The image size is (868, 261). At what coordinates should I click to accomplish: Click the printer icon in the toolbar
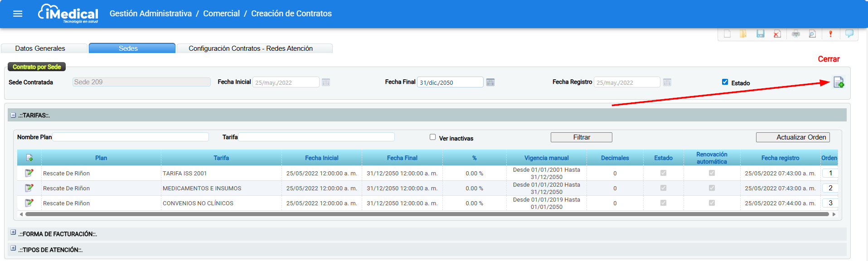(795, 34)
